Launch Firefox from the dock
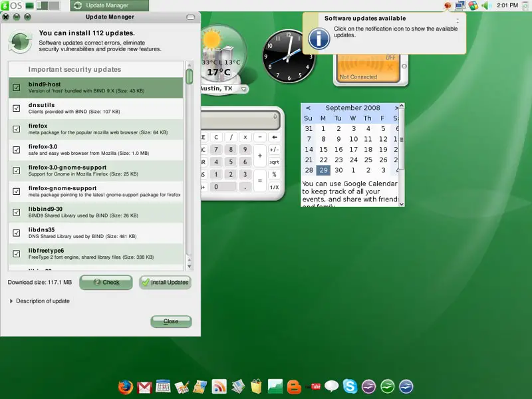The image size is (532, 399). click(x=126, y=387)
